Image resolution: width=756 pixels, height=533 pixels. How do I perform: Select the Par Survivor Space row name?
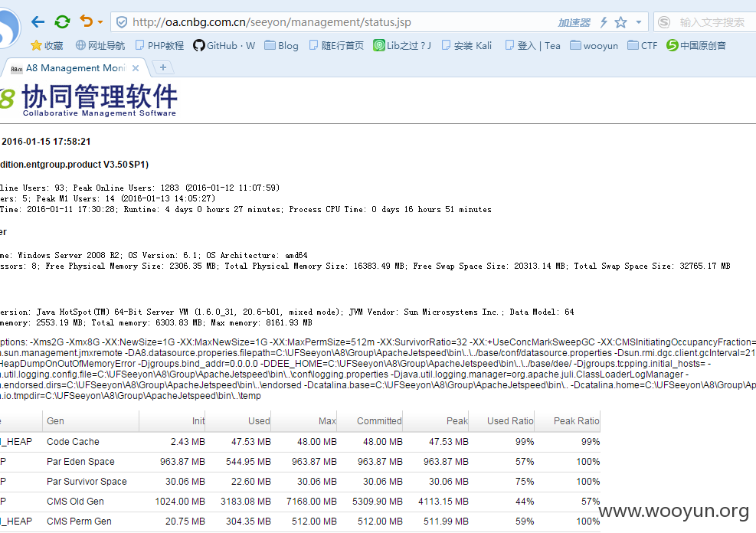tap(87, 482)
